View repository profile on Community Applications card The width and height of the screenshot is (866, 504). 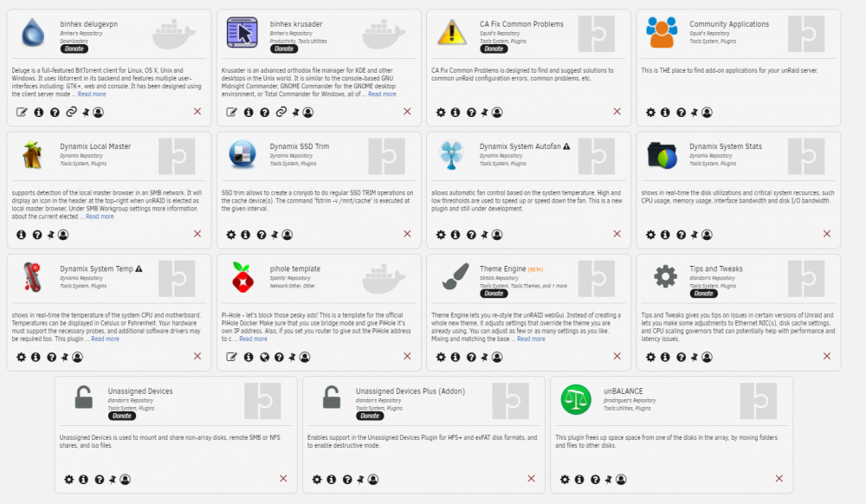point(707,112)
